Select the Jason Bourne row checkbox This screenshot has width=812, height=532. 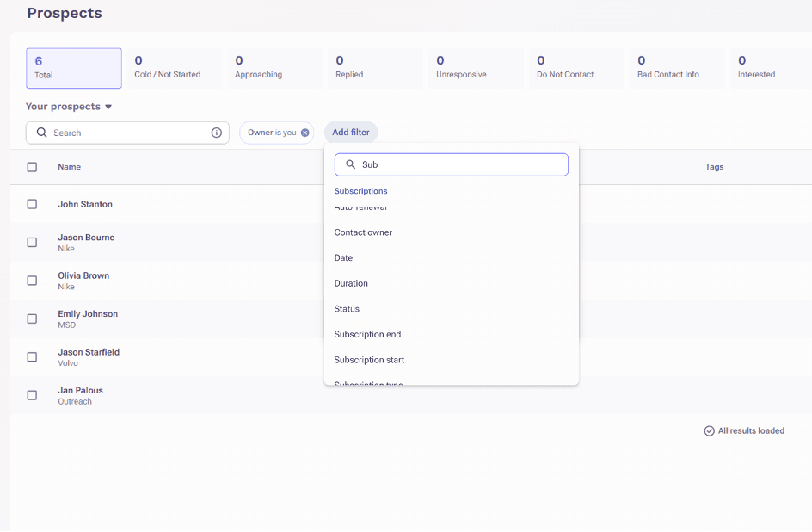(x=32, y=242)
